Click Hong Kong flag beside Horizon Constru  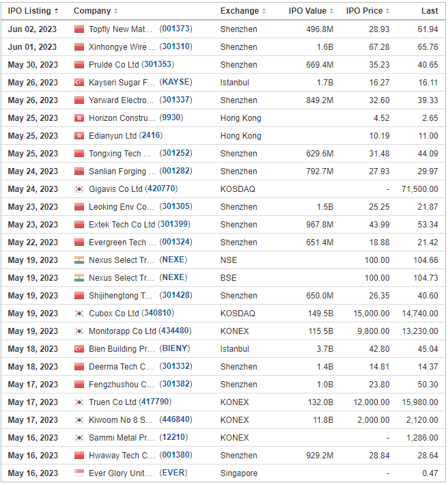click(79, 118)
